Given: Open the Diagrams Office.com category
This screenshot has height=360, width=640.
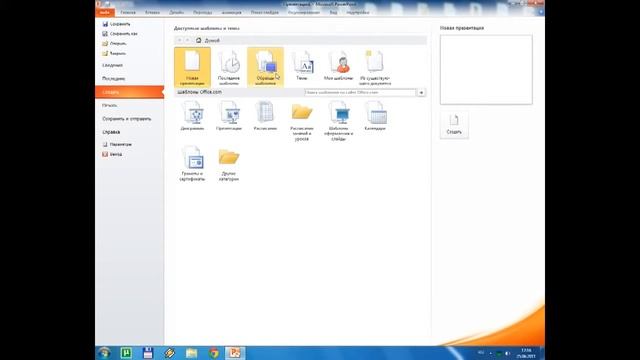Looking at the screenshot, I should click(x=192, y=116).
